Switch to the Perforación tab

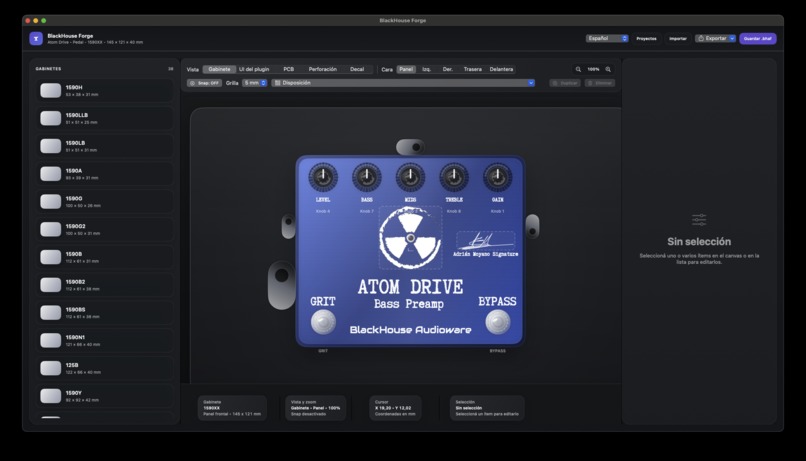coord(323,69)
